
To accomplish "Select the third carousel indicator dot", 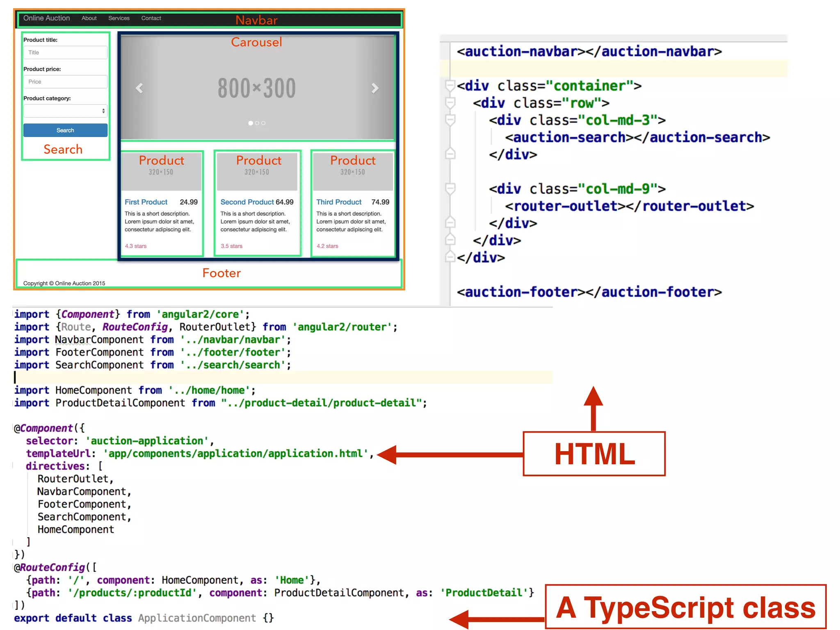I will click(x=263, y=123).
